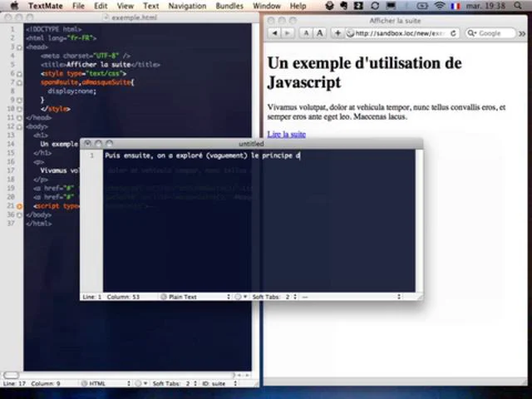Click the "Line: 17 Column: 9" status in exemple.html
The width and height of the screenshot is (532, 399).
click(32, 384)
